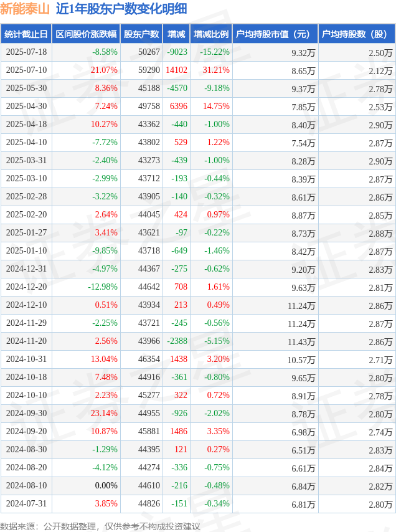Click the 统计截止日 column header
The image size is (396, 532).
click(x=26, y=34)
